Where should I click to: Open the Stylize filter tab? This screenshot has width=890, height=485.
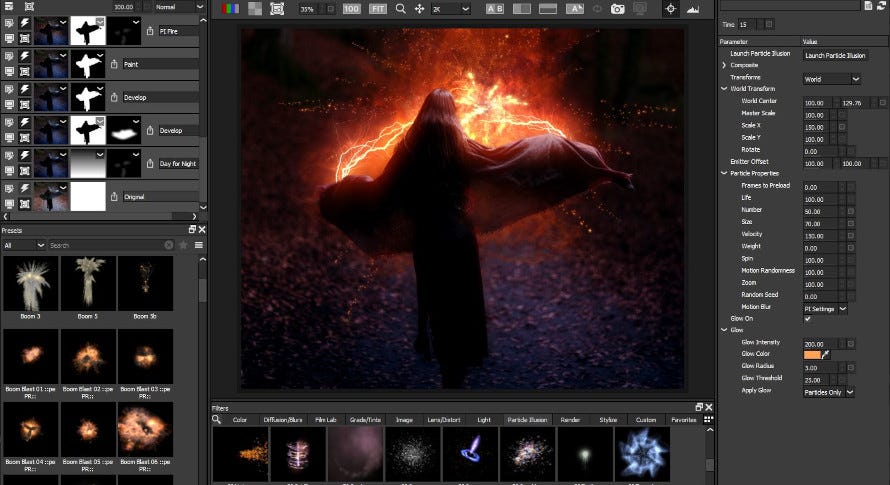[607, 420]
